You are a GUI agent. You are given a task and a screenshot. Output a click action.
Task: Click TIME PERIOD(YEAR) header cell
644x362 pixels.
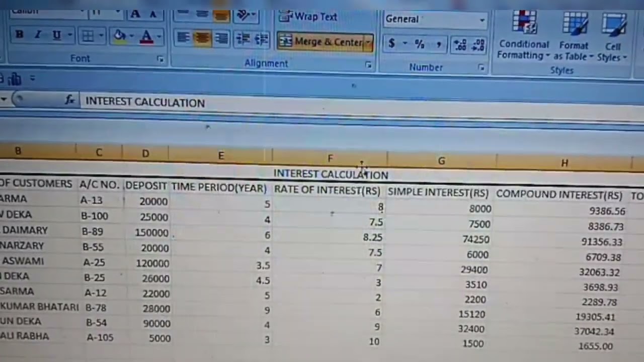[219, 188]
